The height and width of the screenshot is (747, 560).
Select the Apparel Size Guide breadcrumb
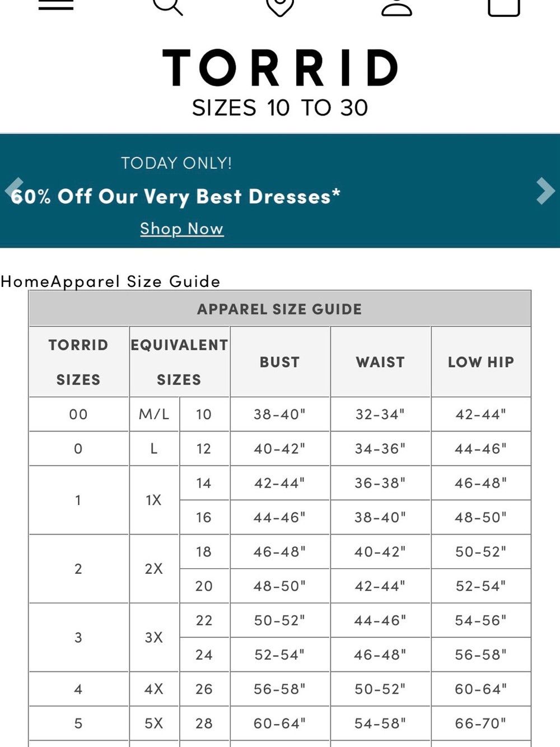136,281
